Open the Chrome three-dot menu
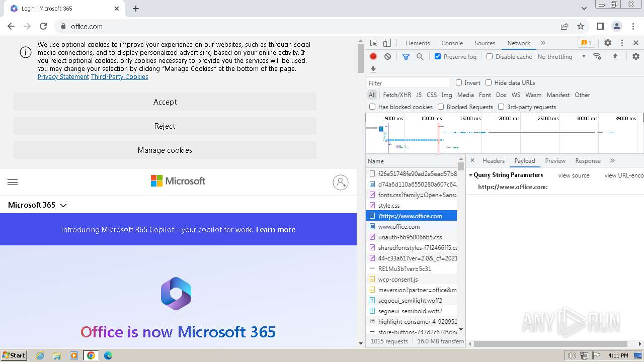Screen dimensions: 644x362 [633, 26]
